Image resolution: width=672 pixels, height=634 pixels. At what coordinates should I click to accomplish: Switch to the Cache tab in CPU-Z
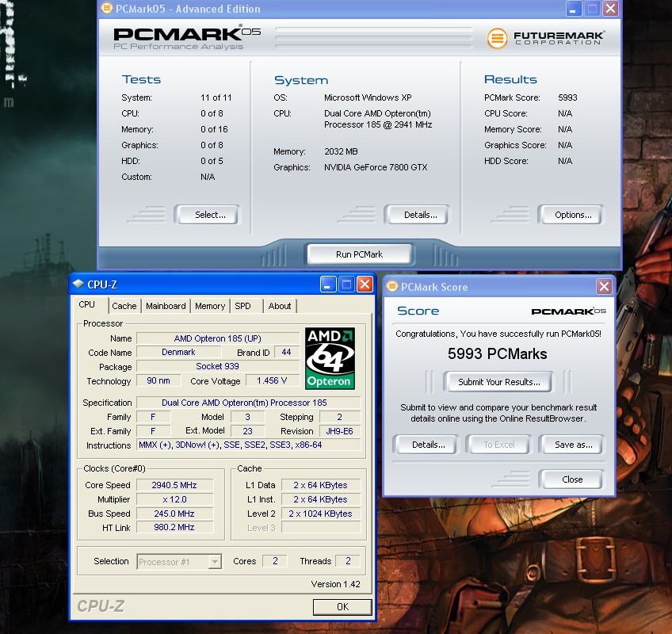pyautogui.click(x=124, y=306)
